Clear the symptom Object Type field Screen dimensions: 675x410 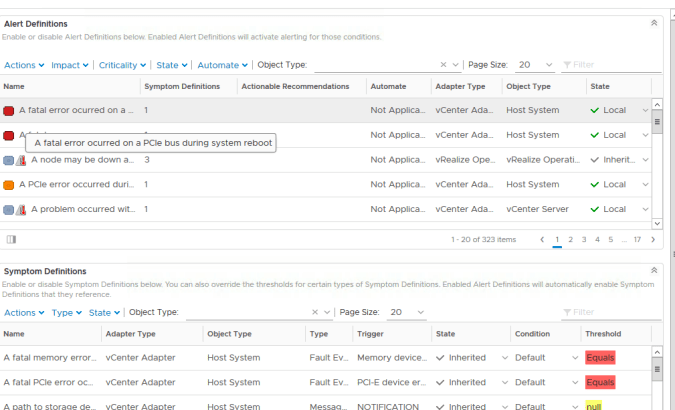pos(315,312)
